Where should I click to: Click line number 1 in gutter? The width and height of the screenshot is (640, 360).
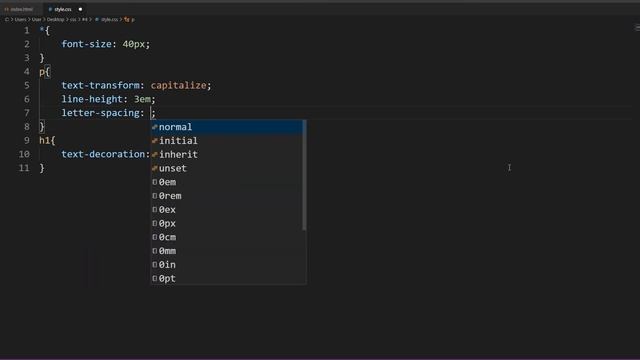coord(27,31)
